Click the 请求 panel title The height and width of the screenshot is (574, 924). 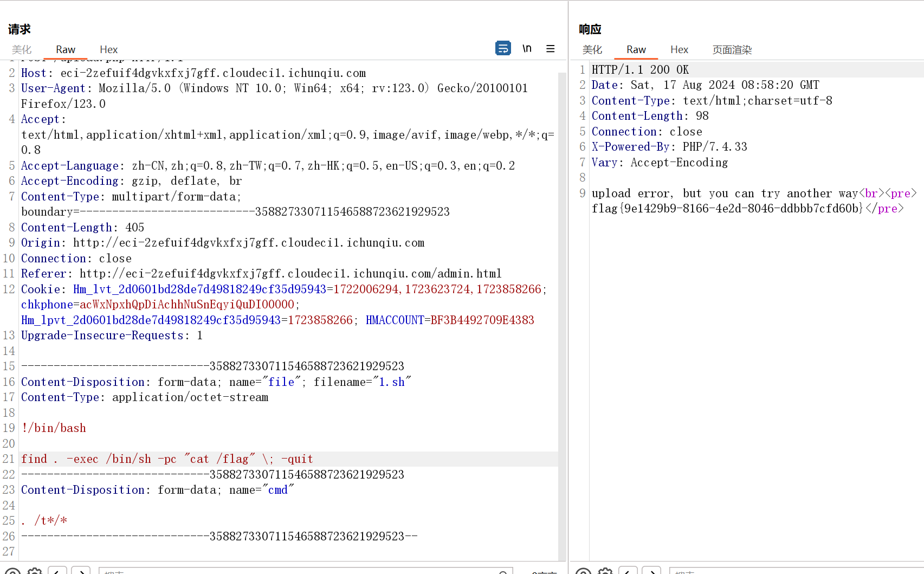tap(20, 29)
